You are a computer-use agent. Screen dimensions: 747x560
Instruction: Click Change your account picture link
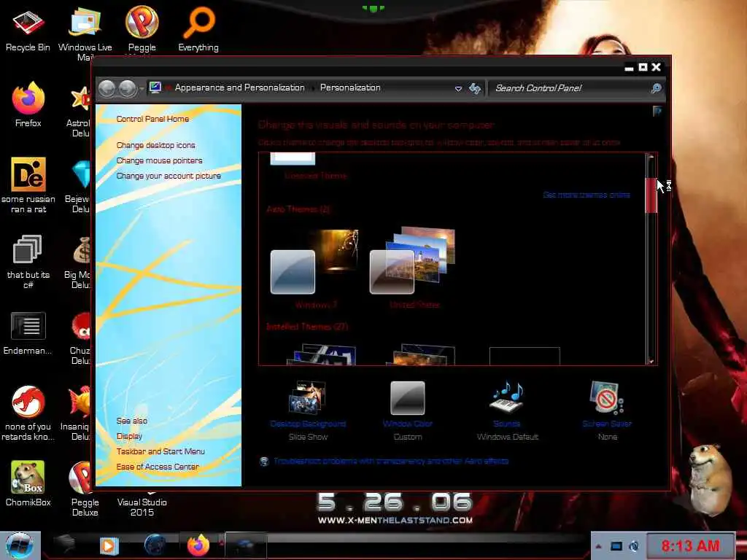point(169,176)
